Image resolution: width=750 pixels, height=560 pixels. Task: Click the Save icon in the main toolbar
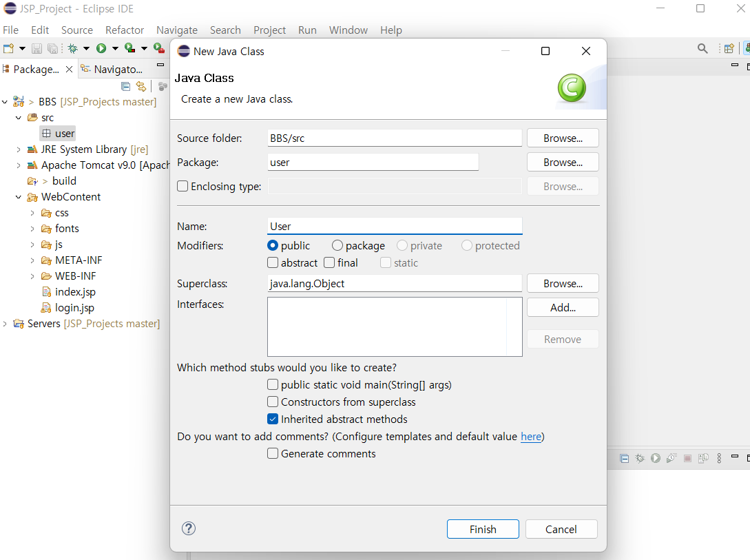[x=37, y=48]
